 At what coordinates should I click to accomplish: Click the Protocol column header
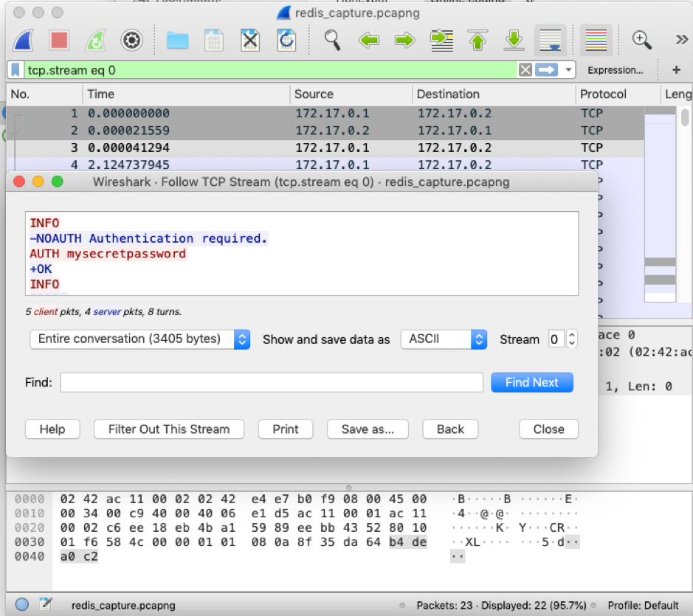(x=603, y=94)
